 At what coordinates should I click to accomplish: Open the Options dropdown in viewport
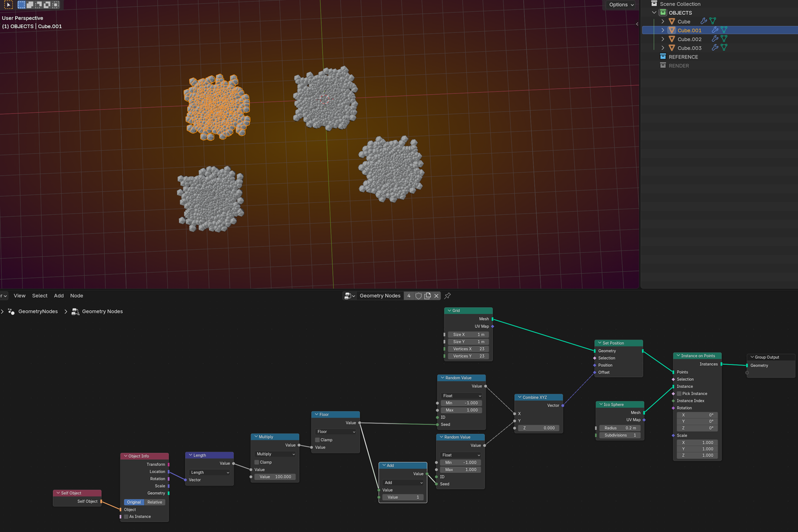pos(621,4)
